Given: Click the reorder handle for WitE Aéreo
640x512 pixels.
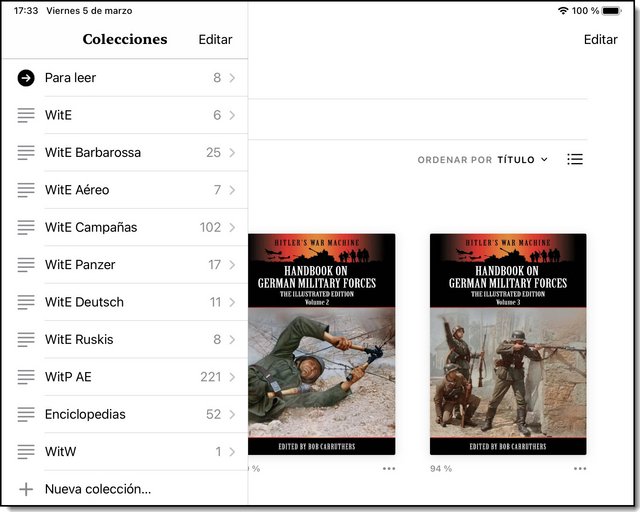Looking at the screenshot, I should (26, 190).
